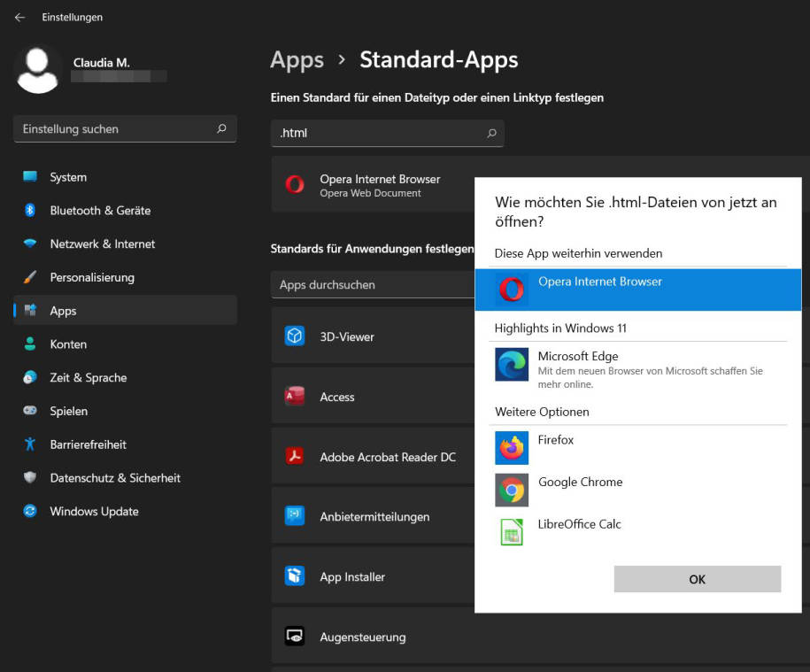
Task: Navigate to System settings in the sidebar
Action: 67,177
